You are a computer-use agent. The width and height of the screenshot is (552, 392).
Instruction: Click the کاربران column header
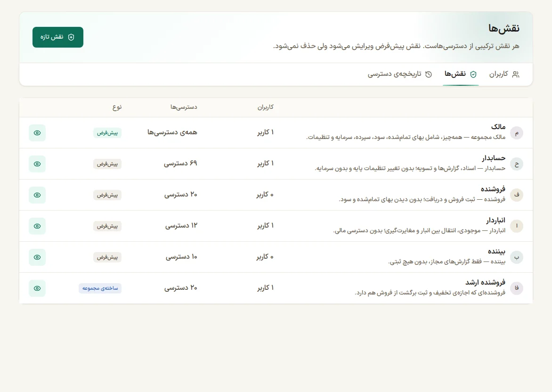[x=266, y=107]
